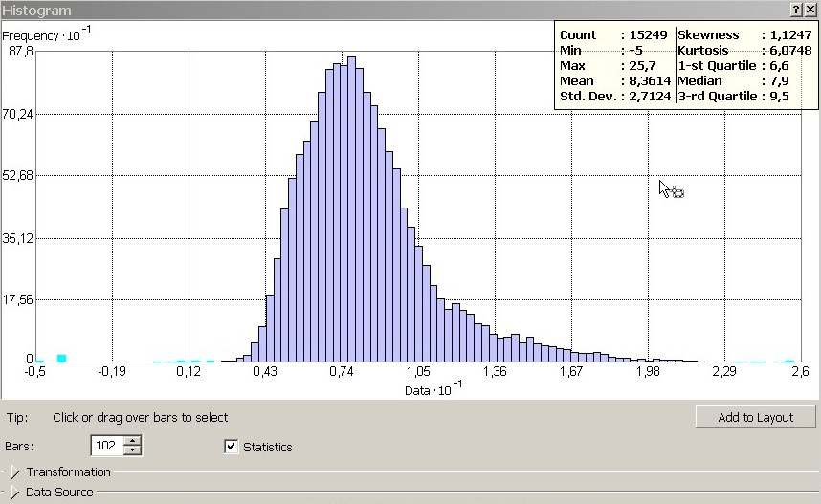Click the 3-rd Quartile value 9,5
821x504 pixels.
779,97
